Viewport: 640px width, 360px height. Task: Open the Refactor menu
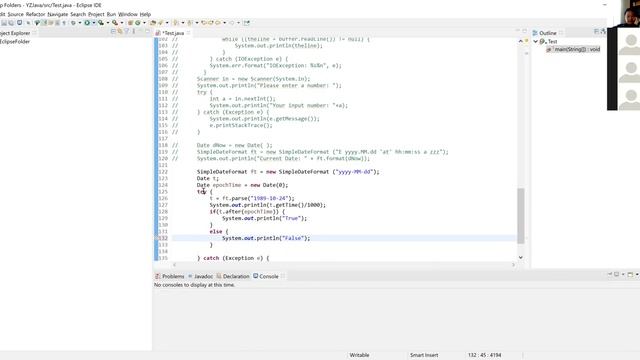pos(36,14)
